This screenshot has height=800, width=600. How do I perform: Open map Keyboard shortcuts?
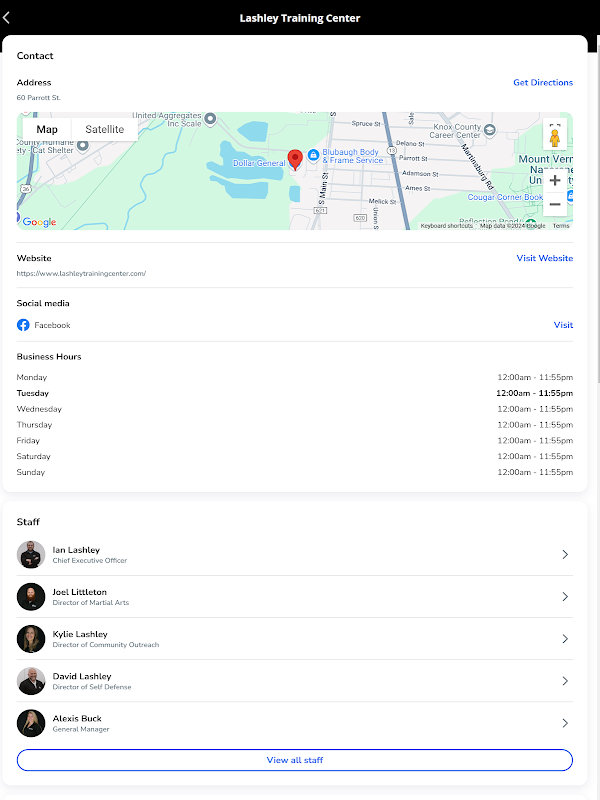[x=446, y=226]
